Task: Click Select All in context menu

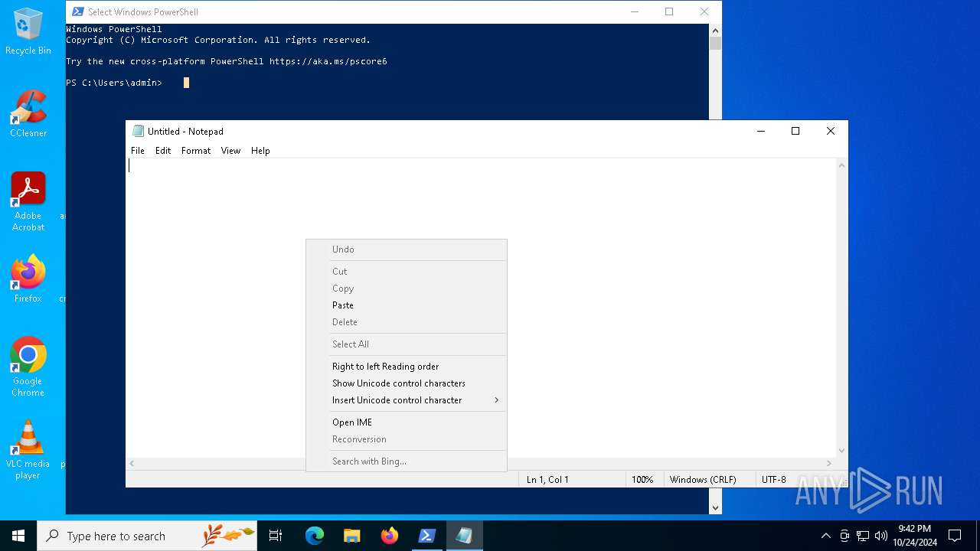Action: (406, 344)
